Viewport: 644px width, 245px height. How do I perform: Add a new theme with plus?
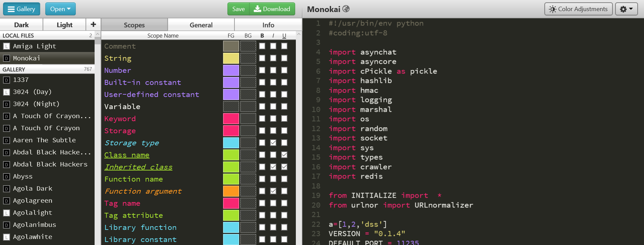click(93, 24)
